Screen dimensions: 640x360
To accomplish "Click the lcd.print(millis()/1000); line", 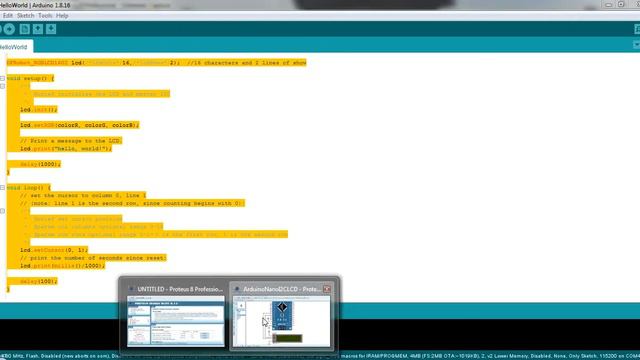I will (62, 266).
